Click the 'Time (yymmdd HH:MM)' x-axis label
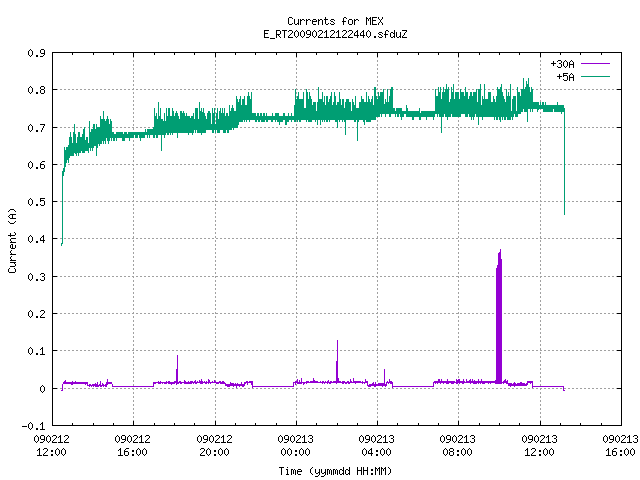 pos(335,471)
